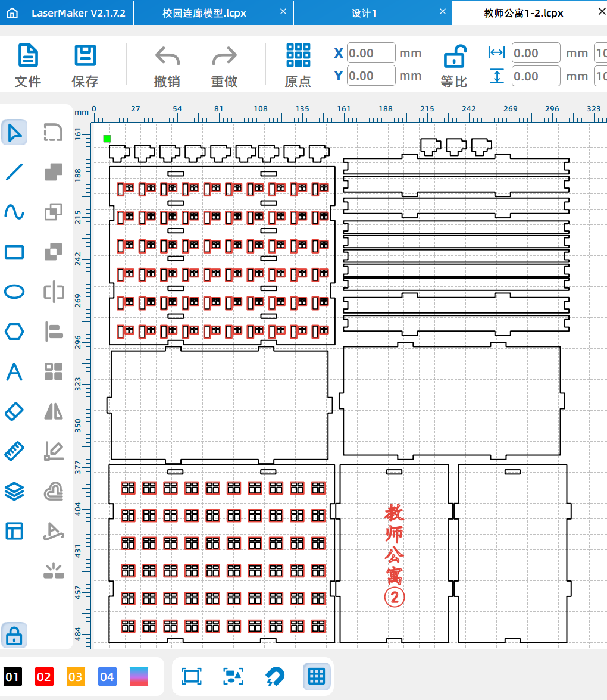Select the rectangle tool
607x700 pixels.
(14, 252)
